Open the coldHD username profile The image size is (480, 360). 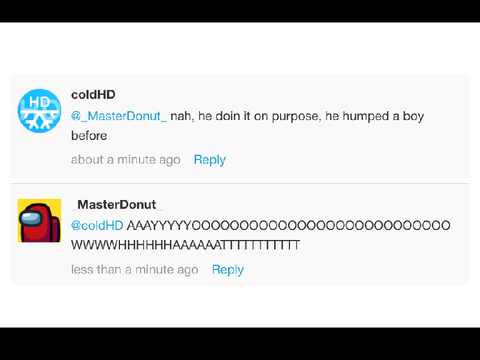[93, 95]
